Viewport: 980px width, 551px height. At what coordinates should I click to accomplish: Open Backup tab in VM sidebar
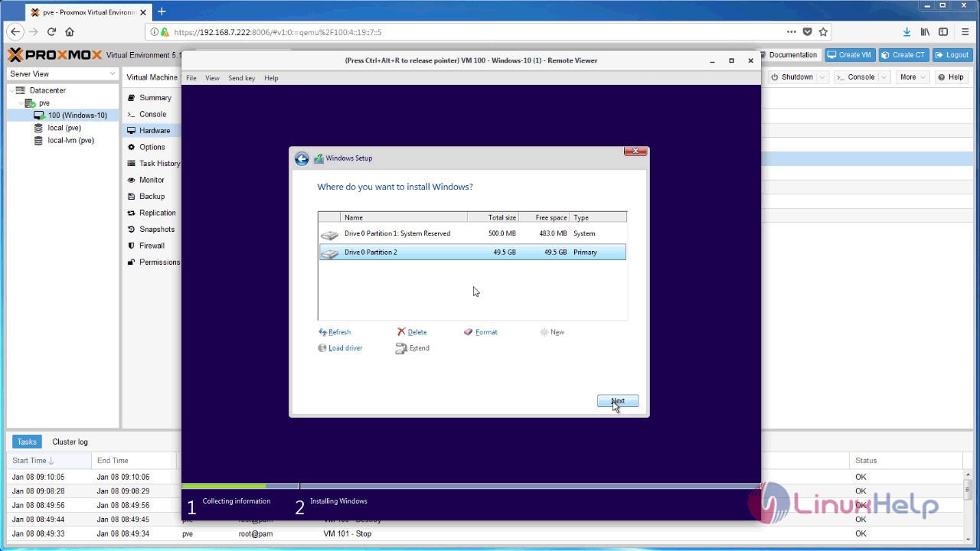151,197
